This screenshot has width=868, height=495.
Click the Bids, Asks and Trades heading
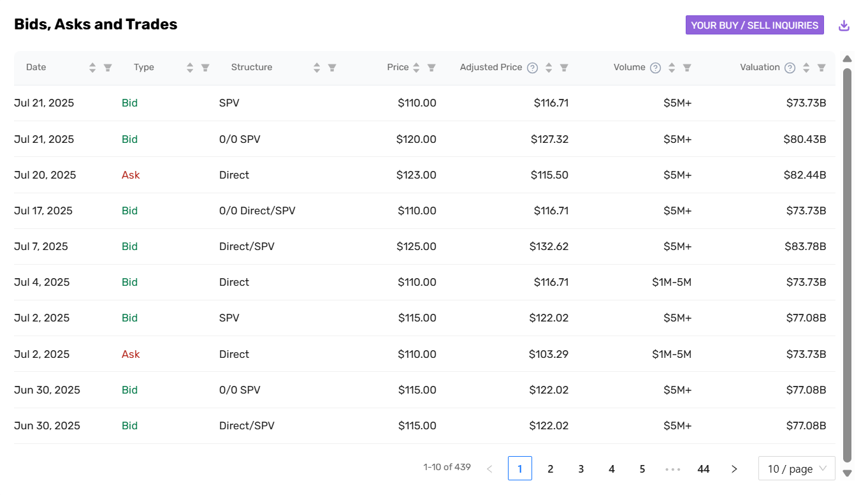pyautogui.click(x=96, y=24)
